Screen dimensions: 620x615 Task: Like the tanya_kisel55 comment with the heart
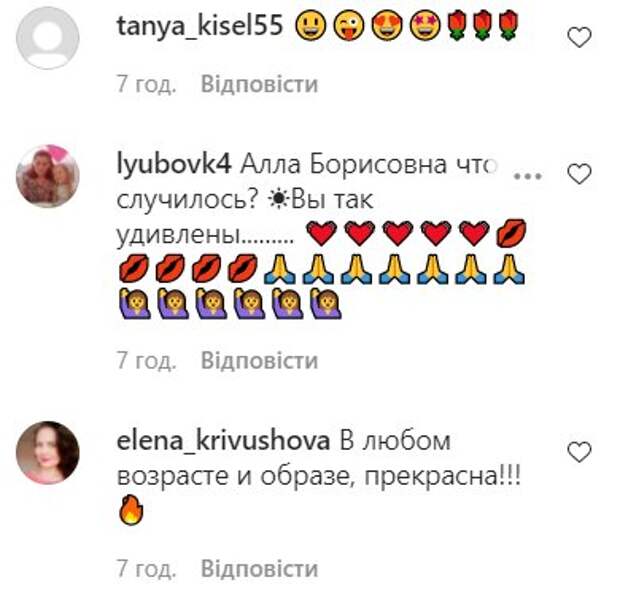[x=579, y=37]
